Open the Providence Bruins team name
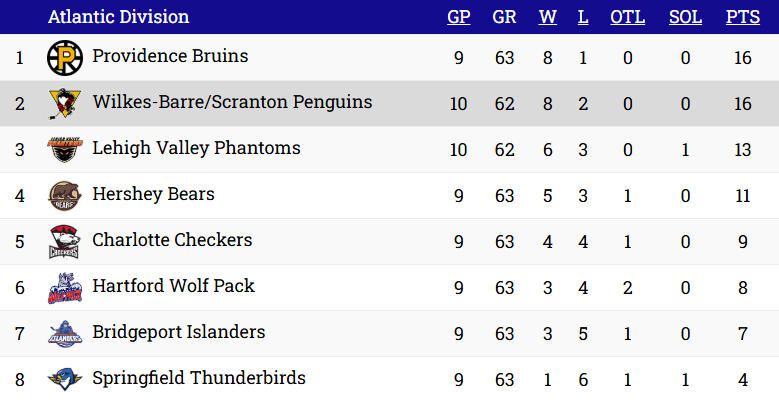The image size is (779, 402). (170, 56)
